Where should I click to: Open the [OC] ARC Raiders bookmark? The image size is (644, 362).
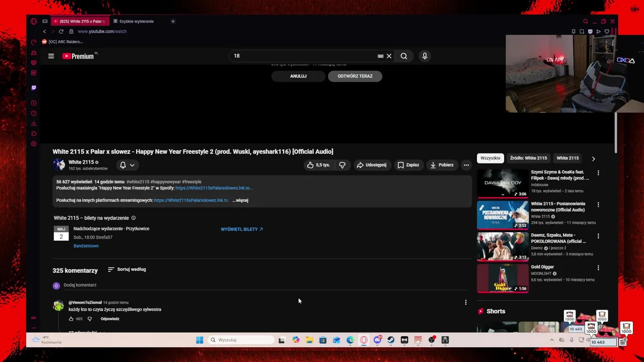tap(62, 42)
